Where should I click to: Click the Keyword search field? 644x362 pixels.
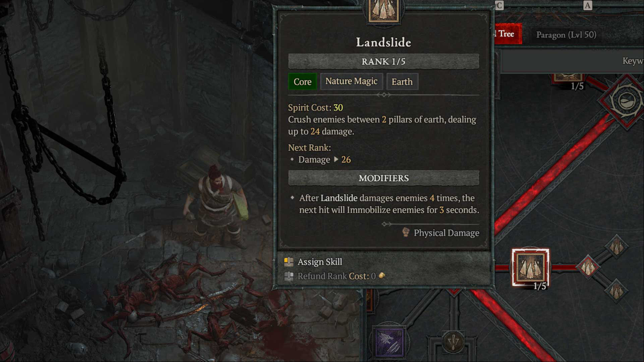pos(572,61)
